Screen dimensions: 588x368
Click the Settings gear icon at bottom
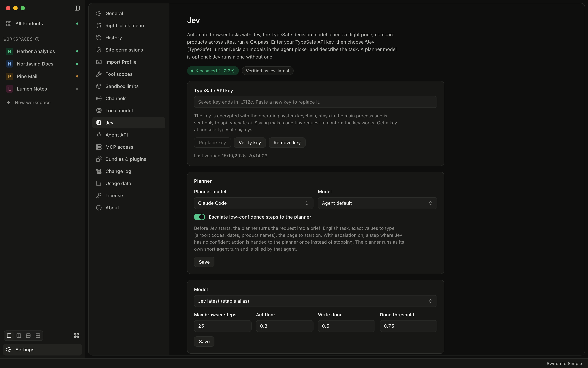coord(9,349)
